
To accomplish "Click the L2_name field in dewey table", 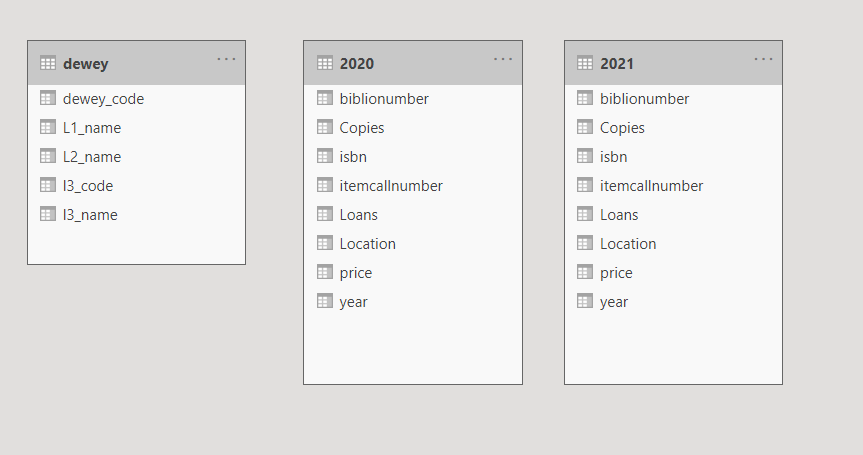I will pos(92,157).
